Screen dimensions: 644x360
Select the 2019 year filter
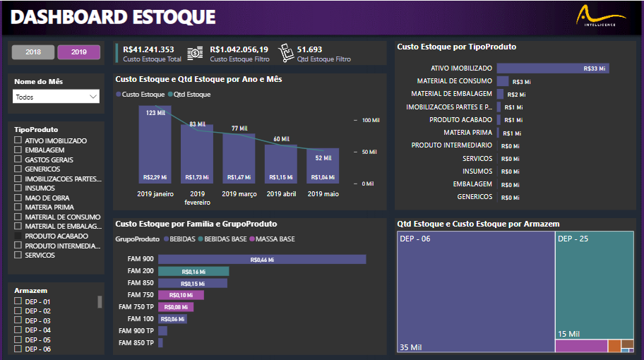coord(79,52)
